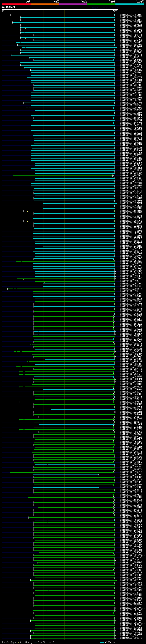
Task: Click the green alignment bar for UniRef100_Q7XBB5
Action: coord(66,278)
